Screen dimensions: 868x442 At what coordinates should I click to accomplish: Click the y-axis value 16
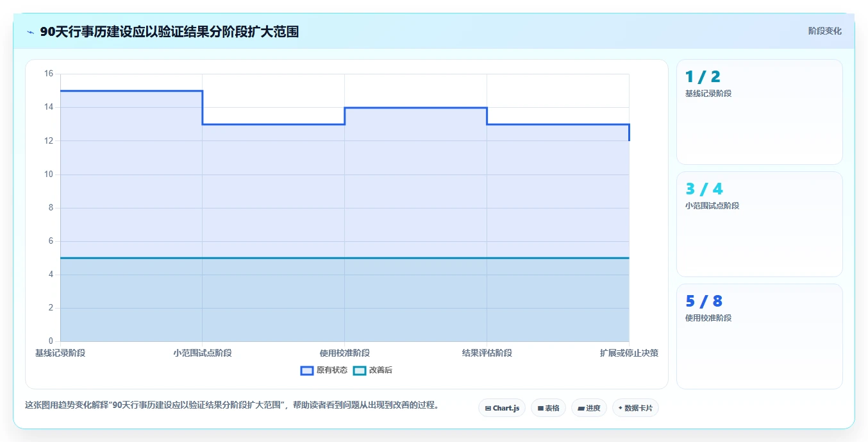point(49,74)
